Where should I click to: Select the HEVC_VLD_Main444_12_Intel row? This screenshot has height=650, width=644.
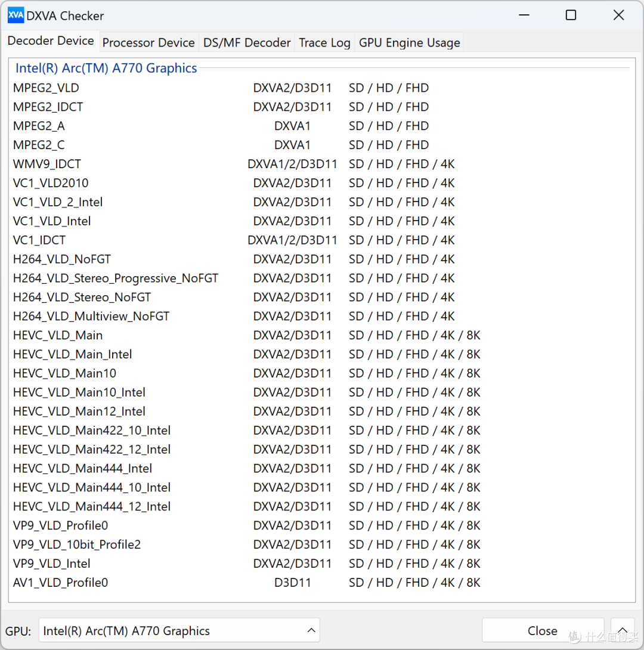click(x=321, y=507)
